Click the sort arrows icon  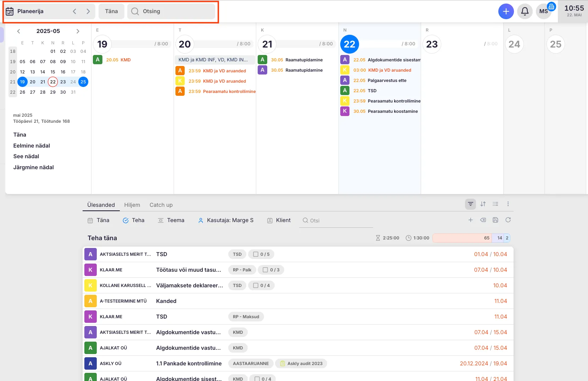(x=483, y=204)
